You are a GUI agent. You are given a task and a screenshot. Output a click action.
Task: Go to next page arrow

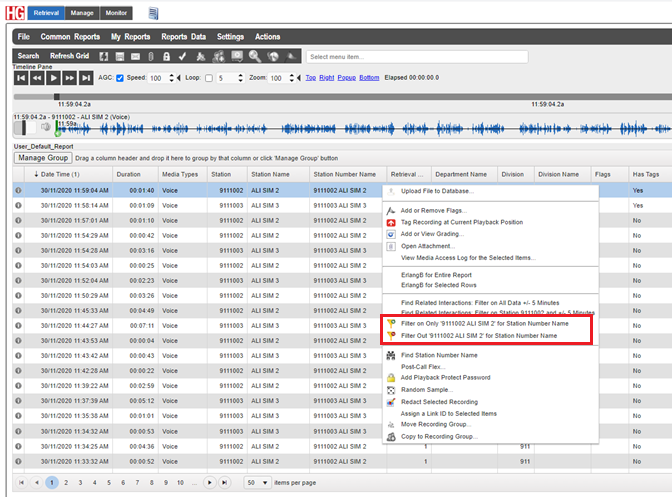[209, 482]
